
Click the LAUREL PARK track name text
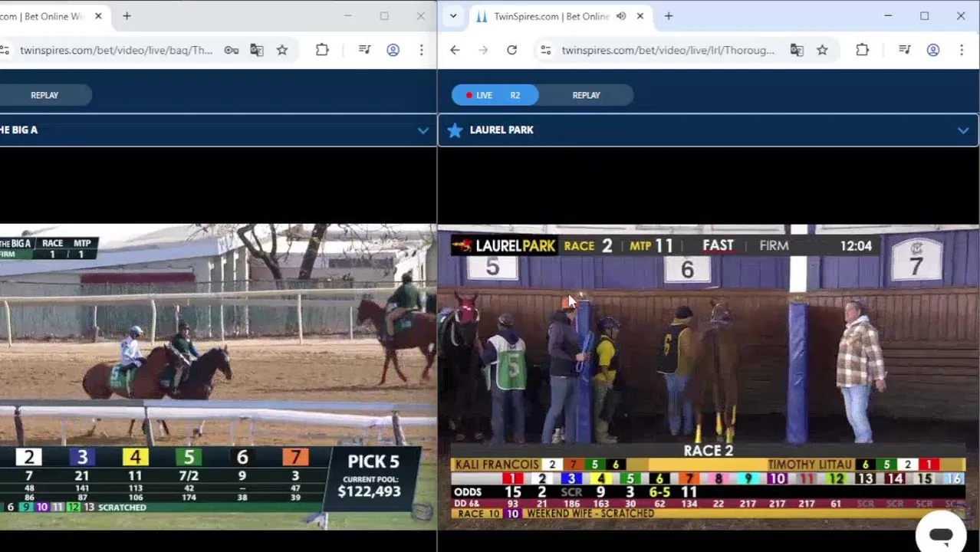502,130
